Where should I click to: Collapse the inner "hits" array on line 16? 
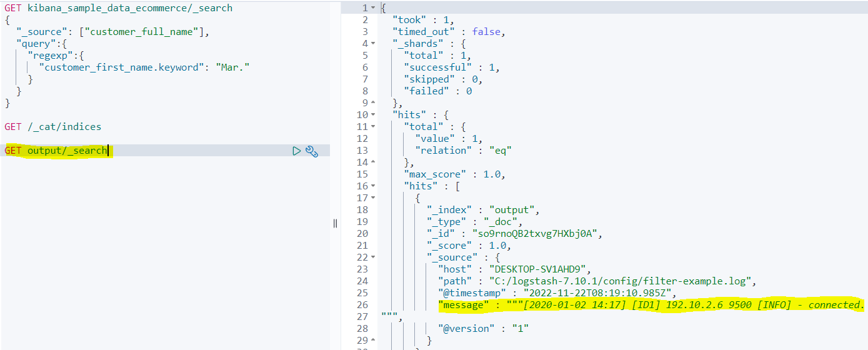click(374, 186)
